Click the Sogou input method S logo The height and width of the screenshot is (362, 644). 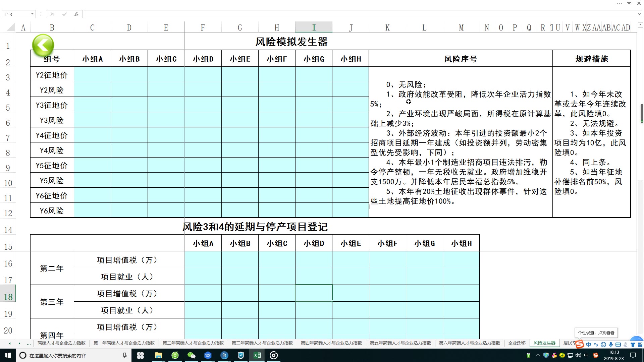coord(580,344)
